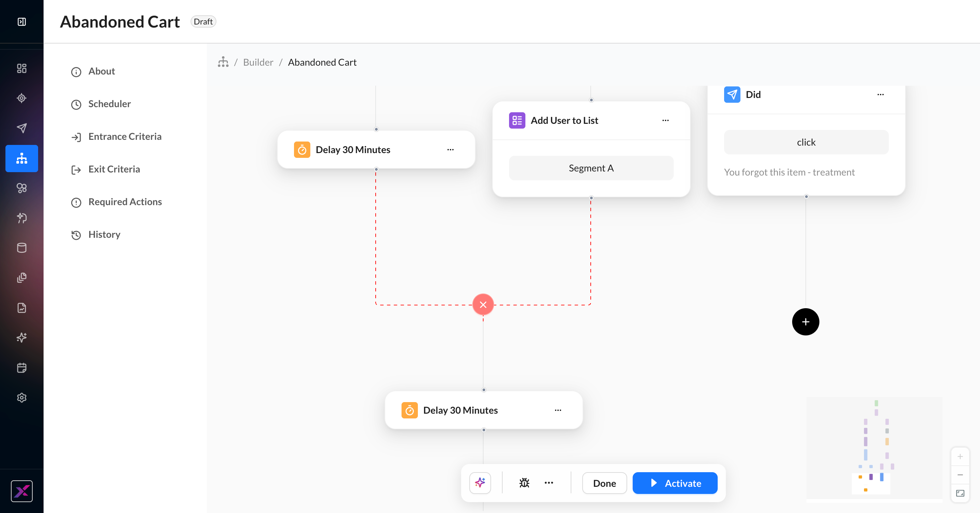Screen dimensions: 980x513
Task: Zoom in on the canvas
Action: pyautogui.click(x=960, y=457)
